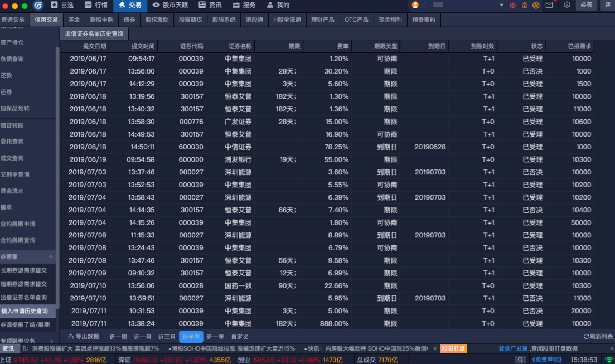Open the 自选 watchlist section

tap(62, 5)
